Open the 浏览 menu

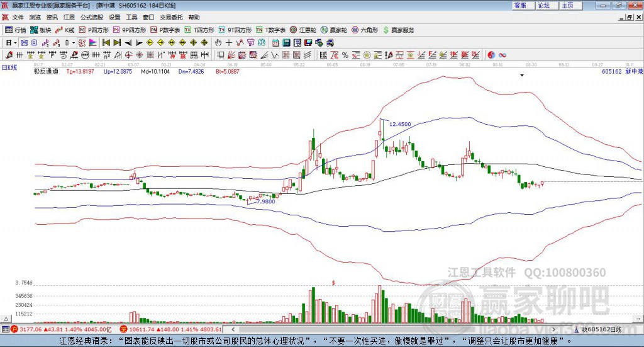pos(35,17)
